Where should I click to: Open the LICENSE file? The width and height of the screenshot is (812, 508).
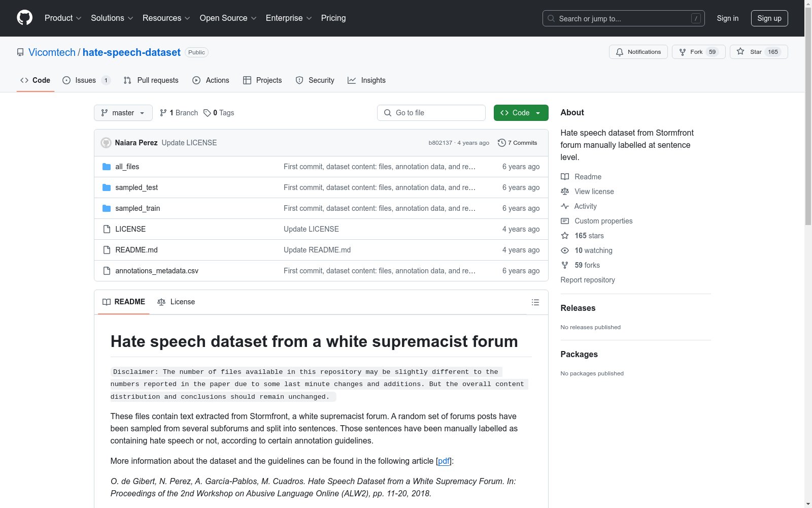(130, 229)
